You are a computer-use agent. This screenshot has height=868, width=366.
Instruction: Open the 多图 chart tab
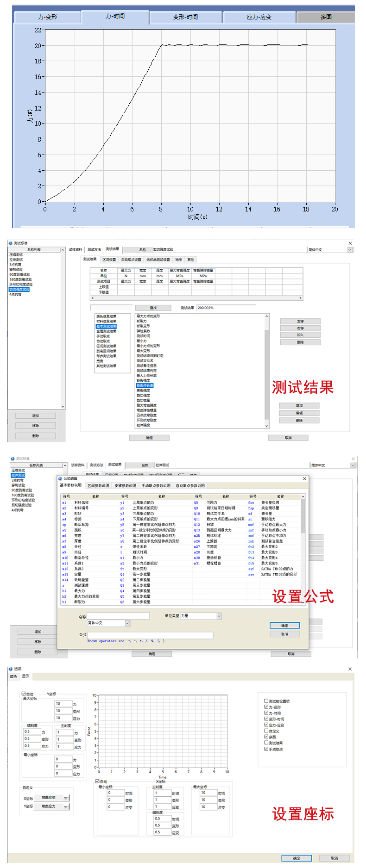coord(326,17)
